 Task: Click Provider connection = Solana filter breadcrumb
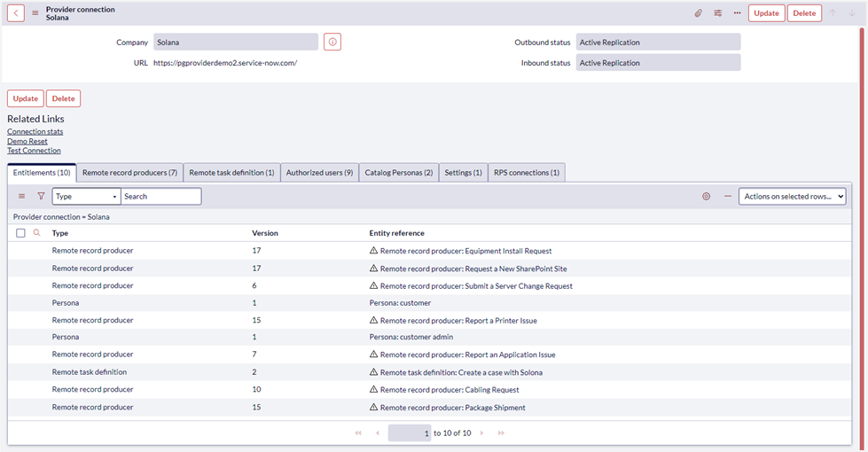click(x=61, y=217)
